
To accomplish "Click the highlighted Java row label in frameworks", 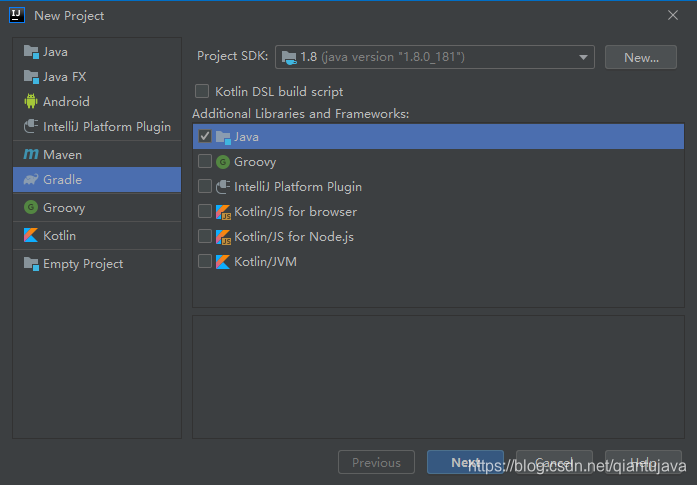I will 246,137.
